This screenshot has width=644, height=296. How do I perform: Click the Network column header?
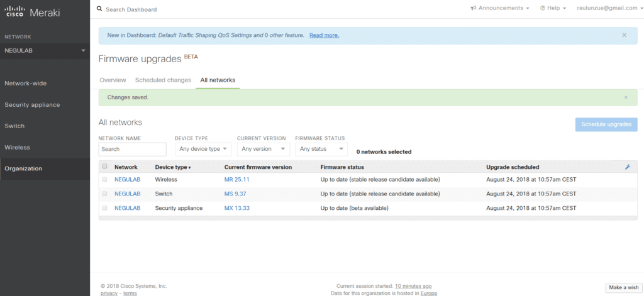(126, 167)
